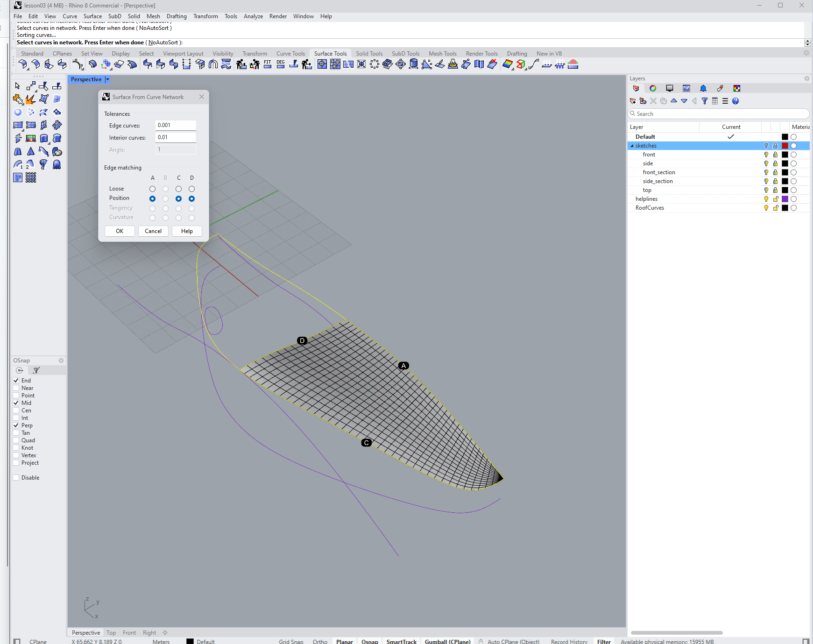Open the Materials paint tube tab

(720, 88)
